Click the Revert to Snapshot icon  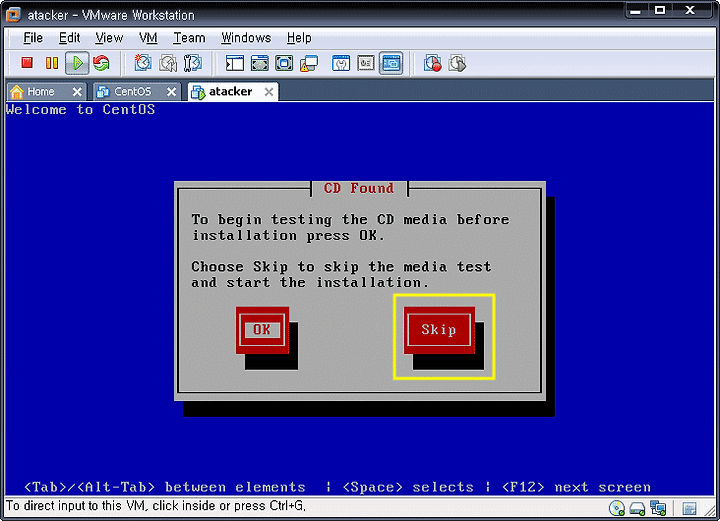[168, 63]
